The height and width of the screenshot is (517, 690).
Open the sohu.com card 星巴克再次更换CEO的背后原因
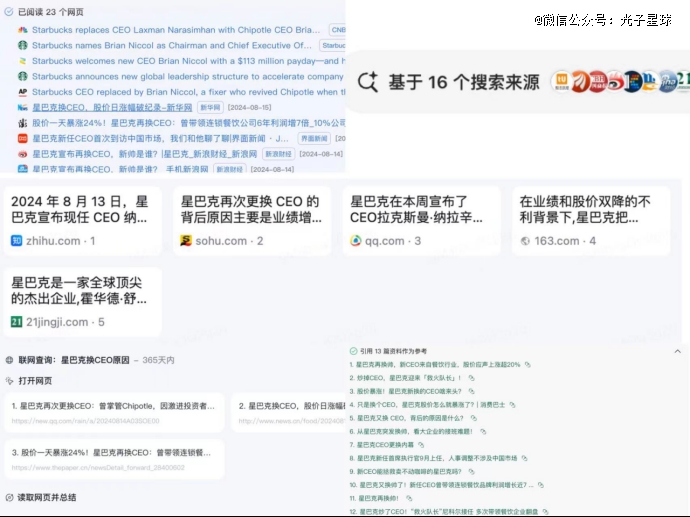(252, 221)
